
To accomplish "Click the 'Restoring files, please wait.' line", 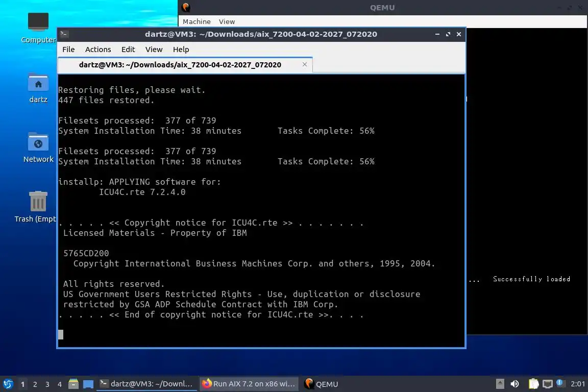I will pos(132,90).
